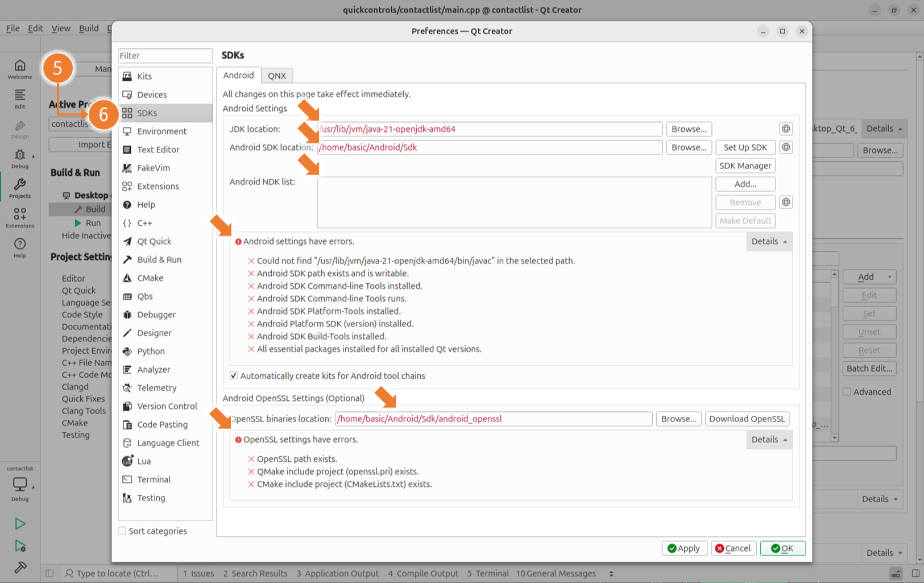Click the Android SDK location field
Image resolution: width=924 pixels, height=583 pixels.
(x=490, y=147)
